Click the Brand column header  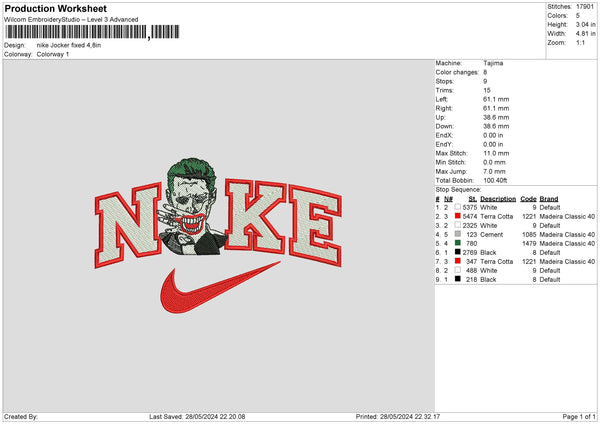click(x=549, y=199)
